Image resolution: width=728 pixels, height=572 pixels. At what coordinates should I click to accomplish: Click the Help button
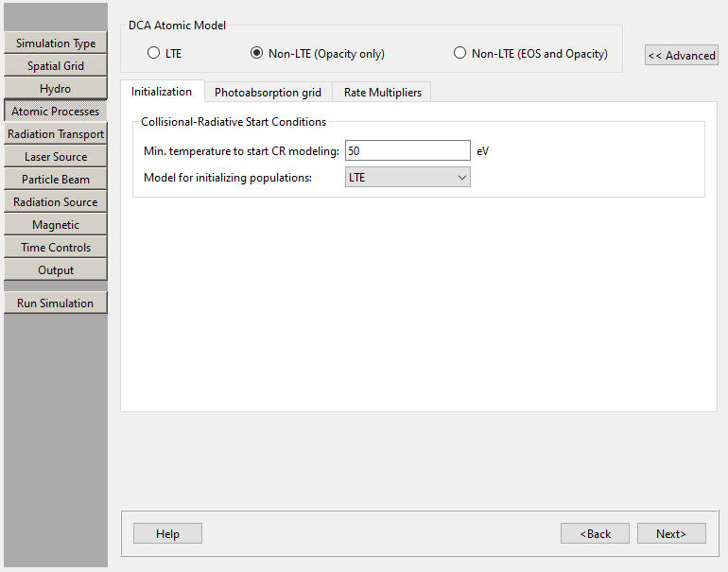click(167, 533)
